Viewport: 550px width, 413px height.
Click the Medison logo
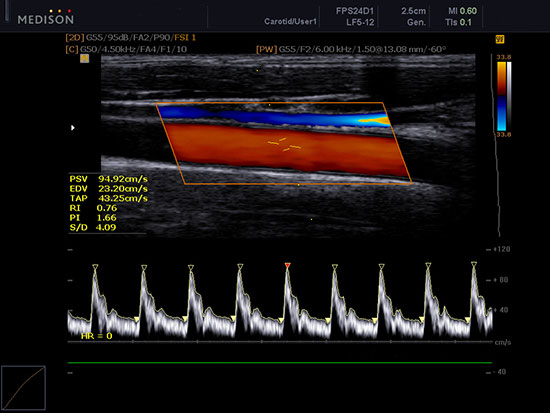click(x=46, y=17)
